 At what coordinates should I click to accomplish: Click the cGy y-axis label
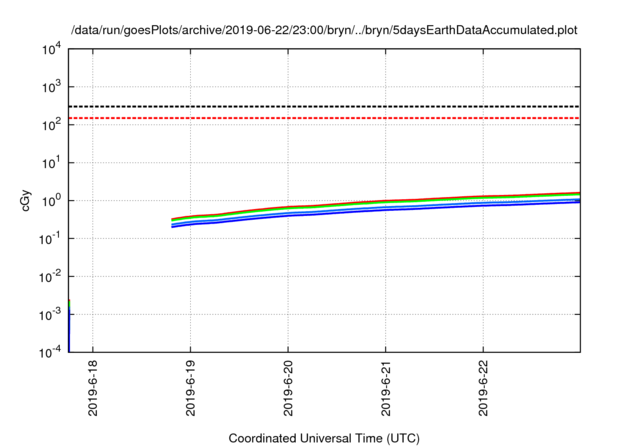point(25,200)
